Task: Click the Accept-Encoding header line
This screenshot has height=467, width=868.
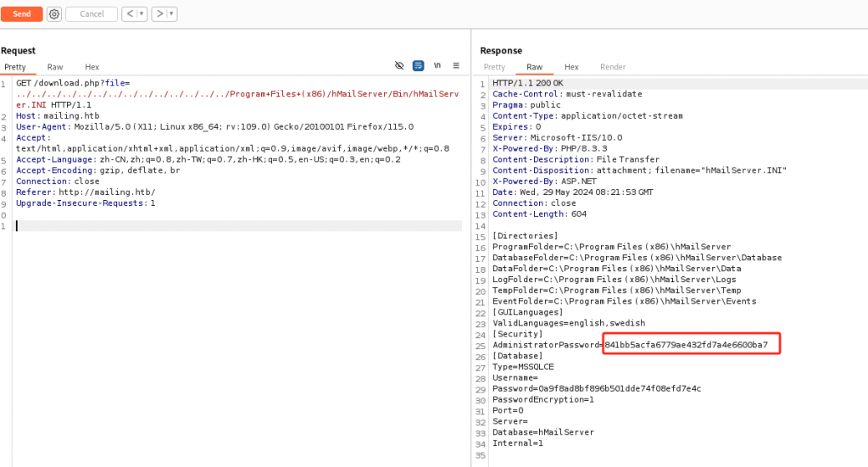Action: tap(98, 170)
